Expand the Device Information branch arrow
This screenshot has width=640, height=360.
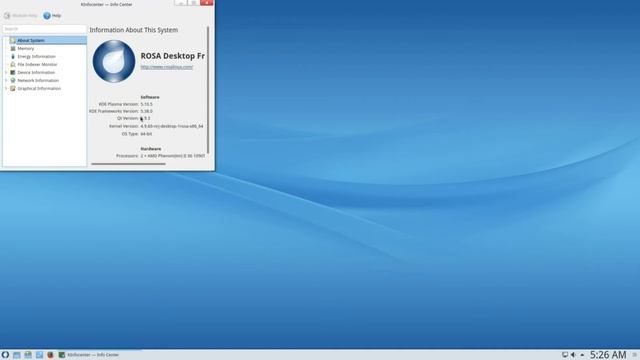point(6,72)
